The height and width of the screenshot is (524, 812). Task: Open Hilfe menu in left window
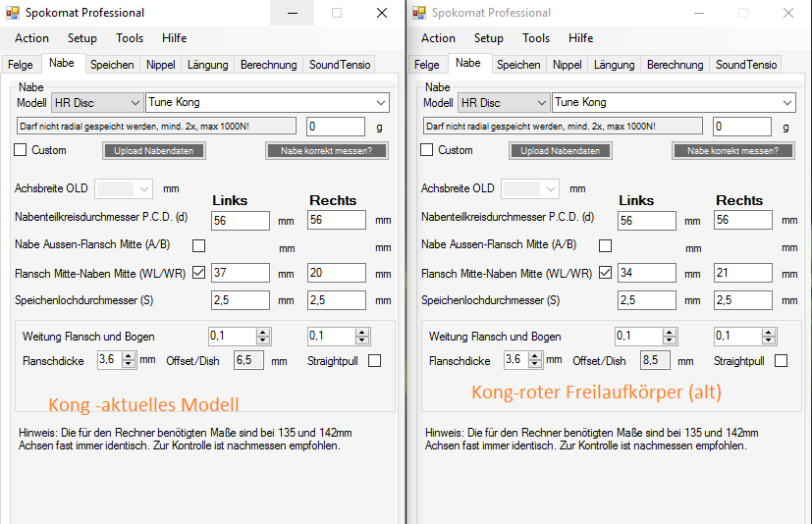click(x=174, y=38)
